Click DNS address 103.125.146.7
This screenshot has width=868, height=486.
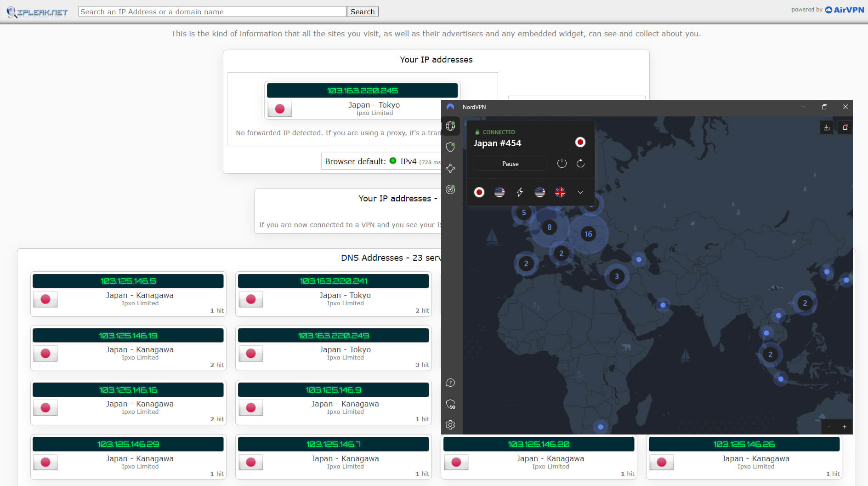click(x=334, y=444)
